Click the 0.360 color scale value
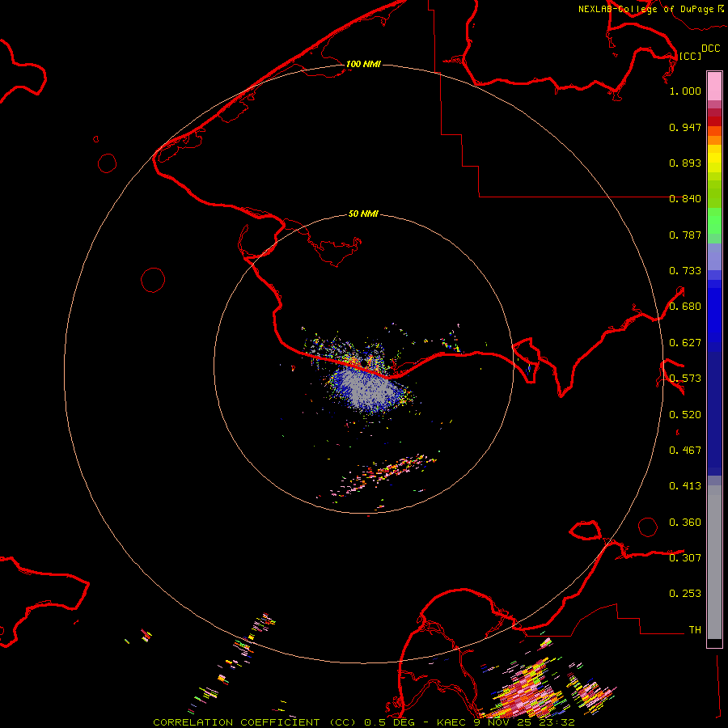The width and height of the screenshot is (728, 728). click(685, 523)
